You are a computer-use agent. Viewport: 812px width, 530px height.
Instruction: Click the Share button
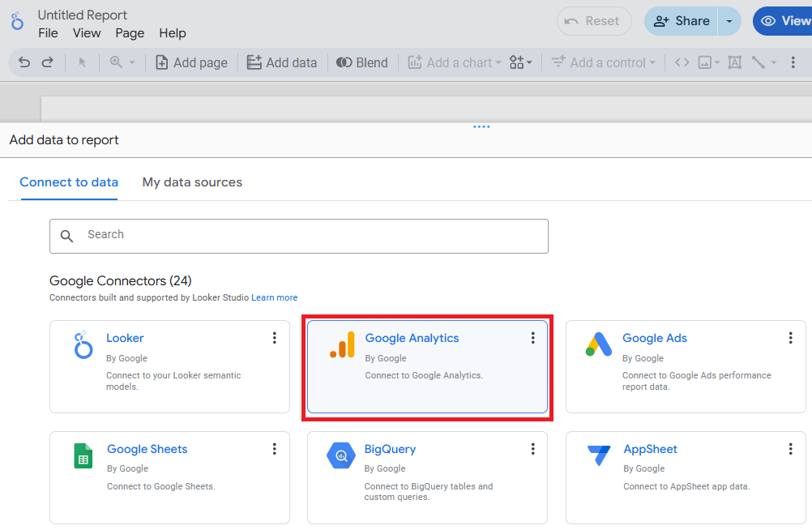[681, 21]
